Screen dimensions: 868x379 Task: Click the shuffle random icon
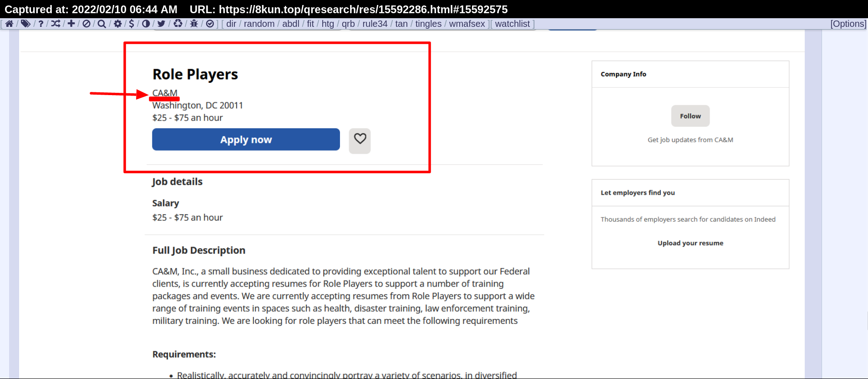point(56,24)
